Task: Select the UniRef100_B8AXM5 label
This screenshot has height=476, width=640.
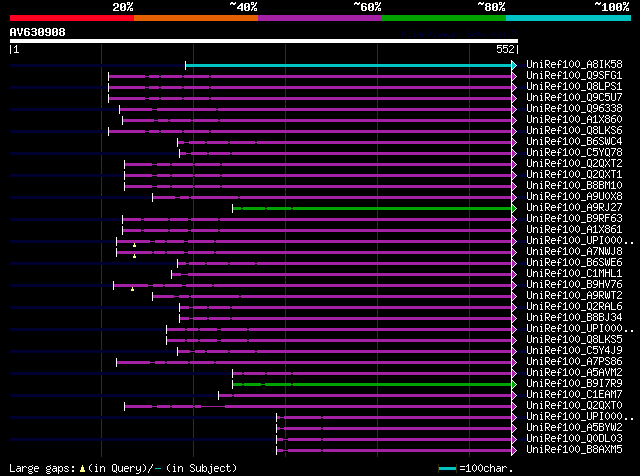Action: (x=574, y=450)
